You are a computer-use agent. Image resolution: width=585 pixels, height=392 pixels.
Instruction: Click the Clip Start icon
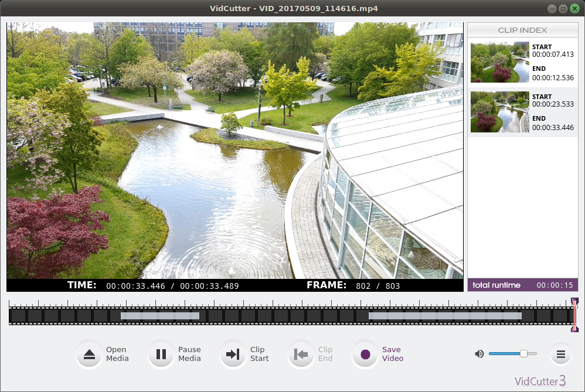point(233,354)
